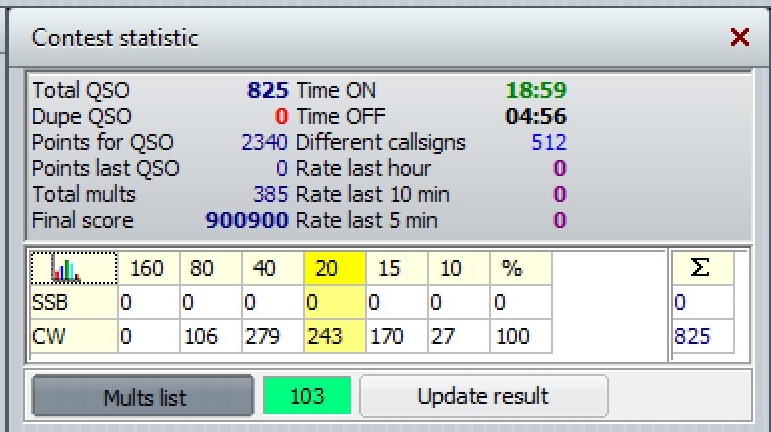Image resolution: width=771 pixels, height=432 pixels.
Task: Close the Contest statistic window
Action: pyautogui.click(x=740, y=38)
